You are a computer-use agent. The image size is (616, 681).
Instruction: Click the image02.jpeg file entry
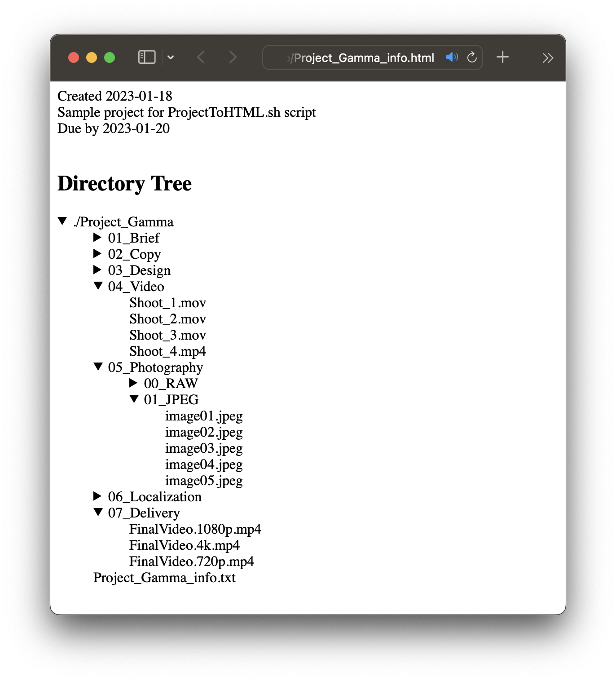(204, 432)
